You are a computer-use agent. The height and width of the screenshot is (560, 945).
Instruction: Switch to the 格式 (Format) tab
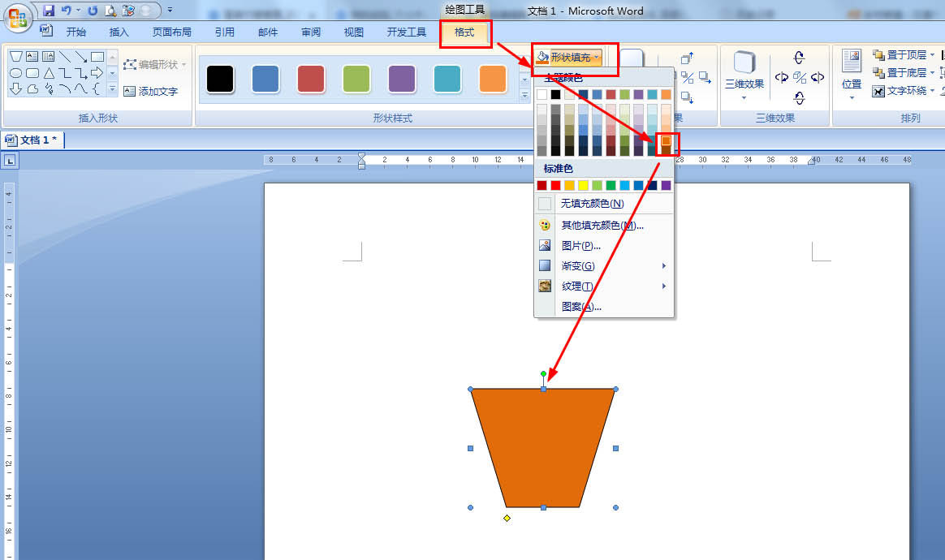(464, 32)
